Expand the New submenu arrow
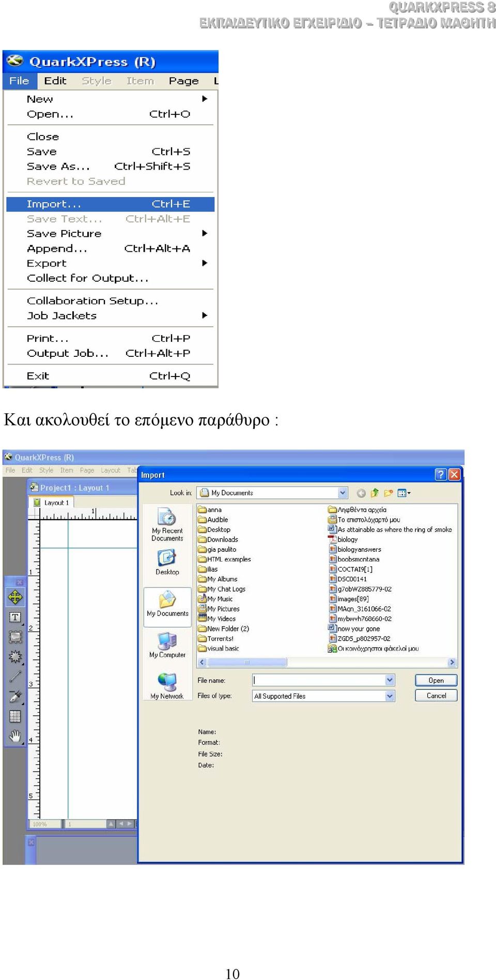 (x=205, y=99)
